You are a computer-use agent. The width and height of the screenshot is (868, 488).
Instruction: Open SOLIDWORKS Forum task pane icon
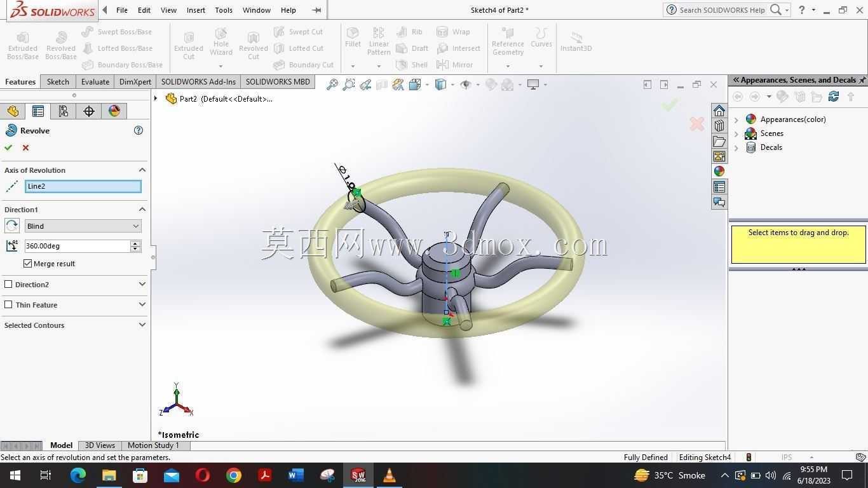[719, 202]
